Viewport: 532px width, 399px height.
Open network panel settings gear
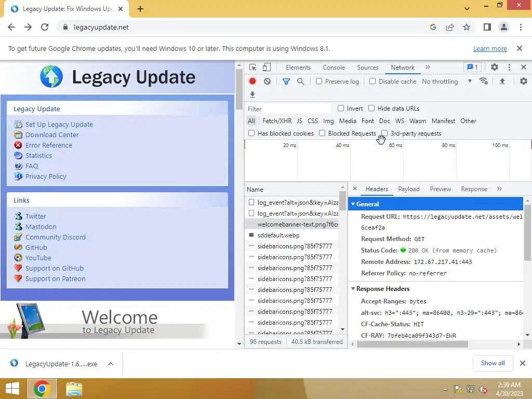click(x=524, y=81)
